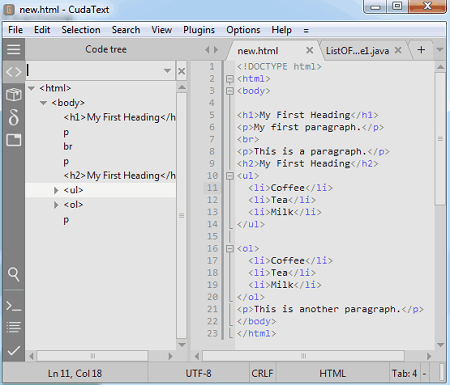Screen dimensions: 450x385
Task: Fold the <html> block at line 2
Action: point(230,79)
